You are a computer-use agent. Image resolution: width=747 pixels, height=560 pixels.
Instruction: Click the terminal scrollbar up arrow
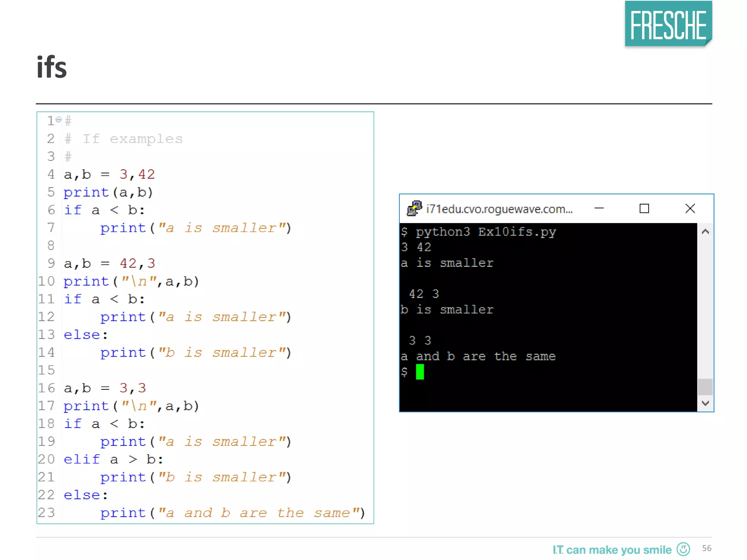click(705, 232)
